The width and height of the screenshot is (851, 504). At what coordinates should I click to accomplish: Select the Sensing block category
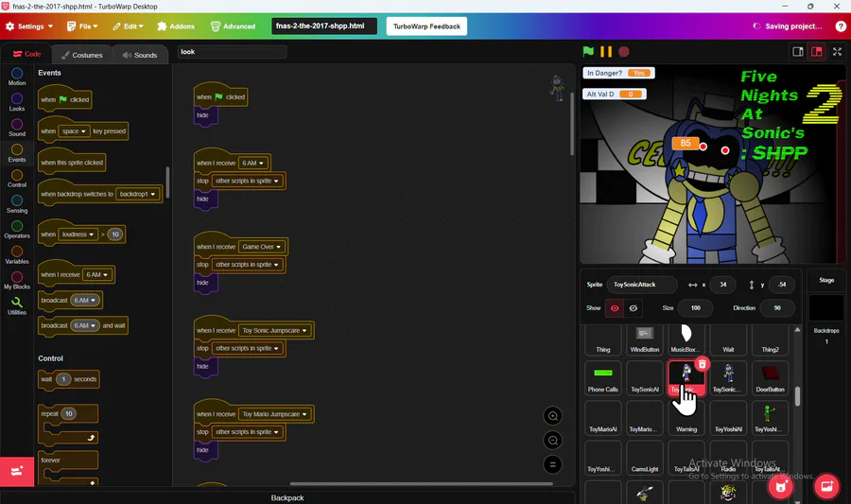point(17,204)
